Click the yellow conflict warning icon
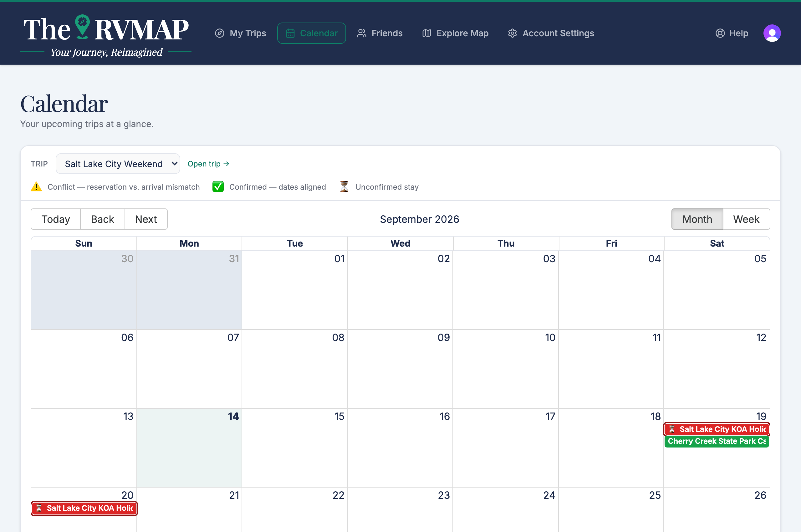Screen dimensions: 801x532 [36, 187]
